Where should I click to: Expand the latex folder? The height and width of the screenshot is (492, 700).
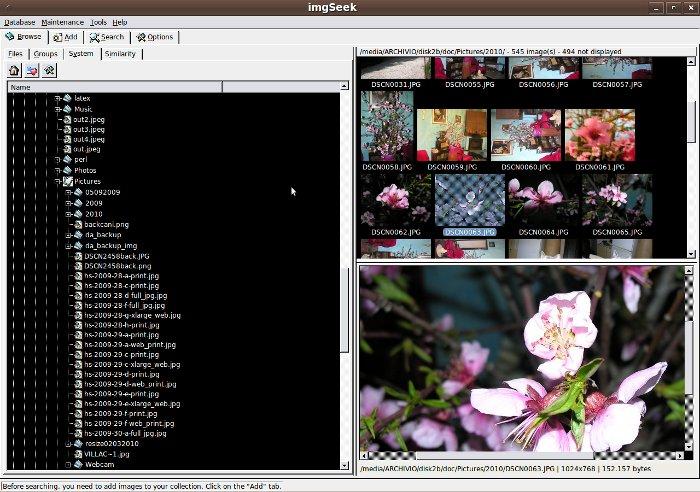tap(58, 98)
